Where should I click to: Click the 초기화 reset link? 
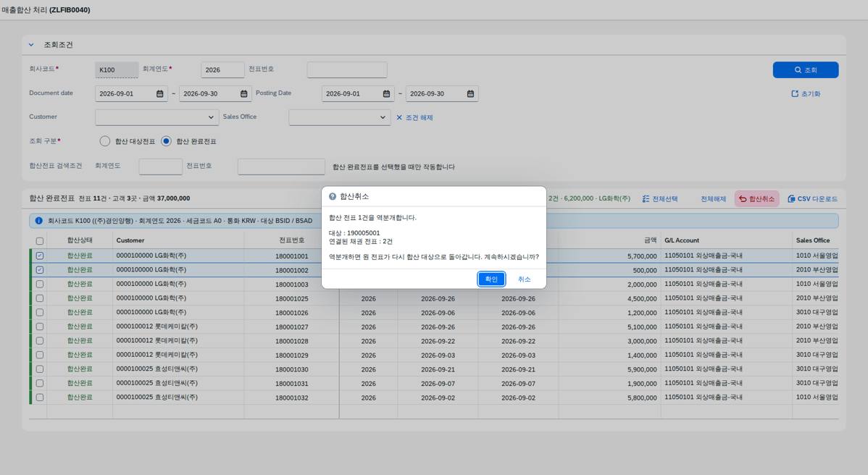(806, 94)
